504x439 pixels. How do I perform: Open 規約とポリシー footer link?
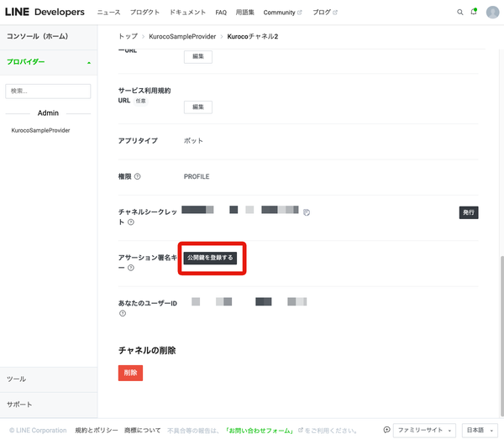point(97,430)
